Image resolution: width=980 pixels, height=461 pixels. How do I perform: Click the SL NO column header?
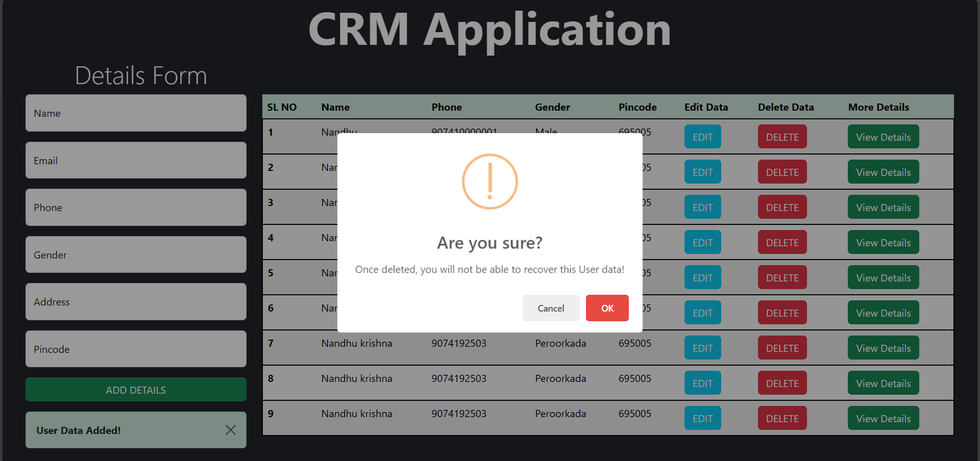point(282,107)
